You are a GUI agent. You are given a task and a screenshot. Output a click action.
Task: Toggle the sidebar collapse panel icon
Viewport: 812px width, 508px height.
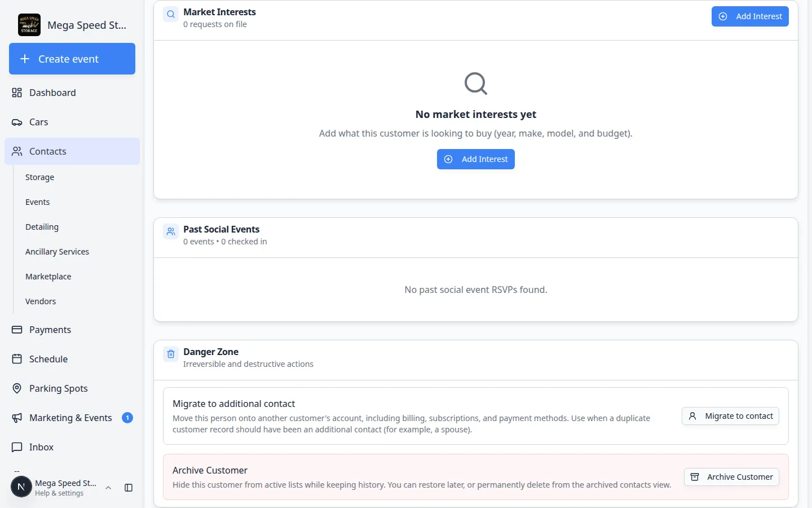(x=129, y=488)
